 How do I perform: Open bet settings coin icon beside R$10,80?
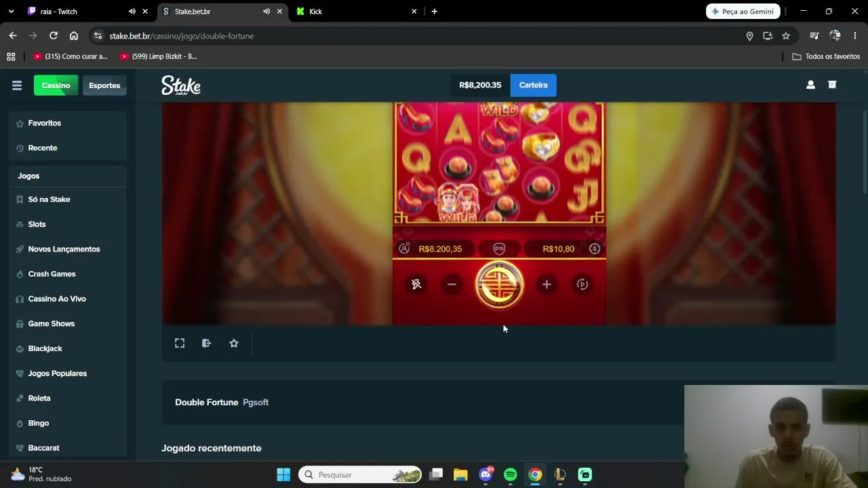595,249
